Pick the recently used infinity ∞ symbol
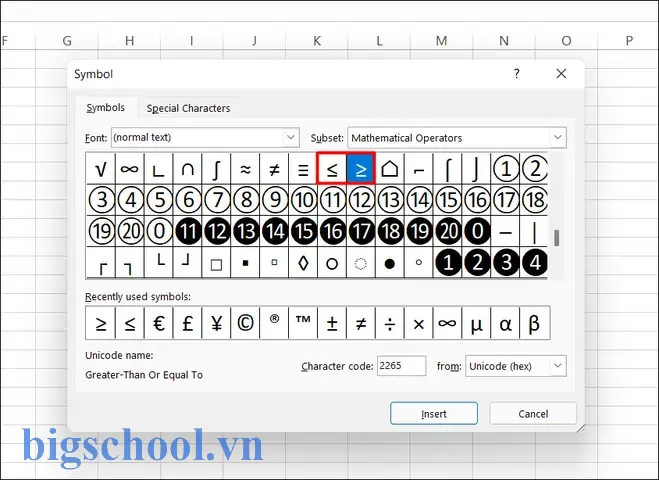Image resolution: width=659 pixels, height=480 pixels. tap(448, 323)
